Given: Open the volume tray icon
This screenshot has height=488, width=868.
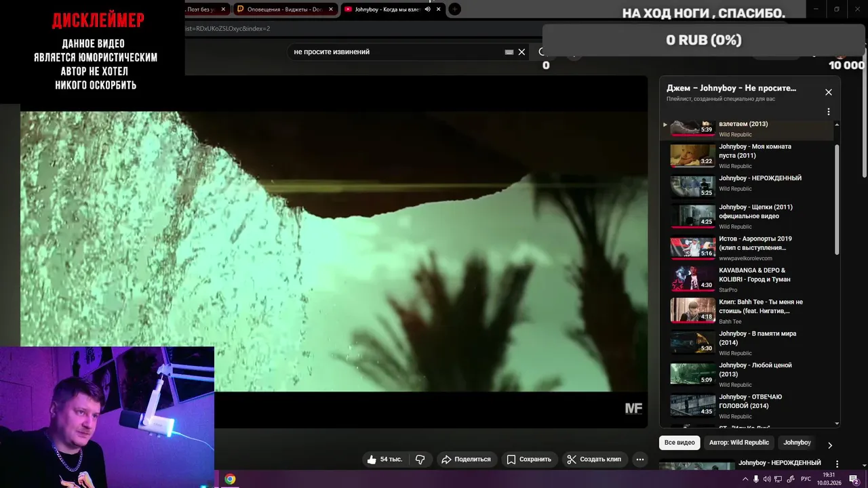Looking at the screenshot, I should [767, 479].
